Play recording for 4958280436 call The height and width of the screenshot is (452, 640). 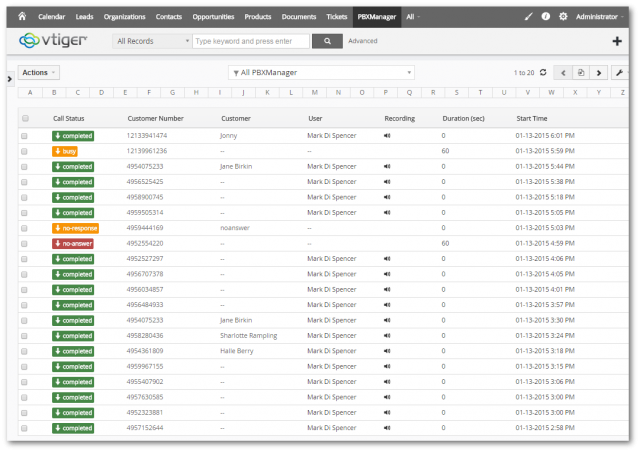(387, 336)
